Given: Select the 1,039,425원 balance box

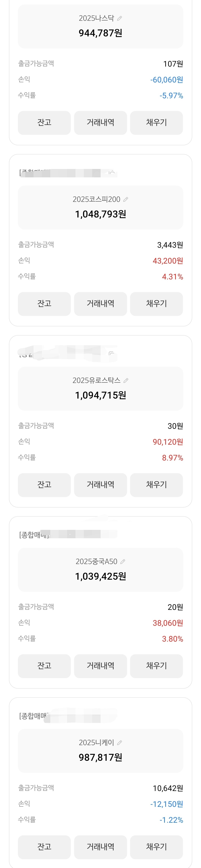Looking at the screenshot, I should coord(100,569).
